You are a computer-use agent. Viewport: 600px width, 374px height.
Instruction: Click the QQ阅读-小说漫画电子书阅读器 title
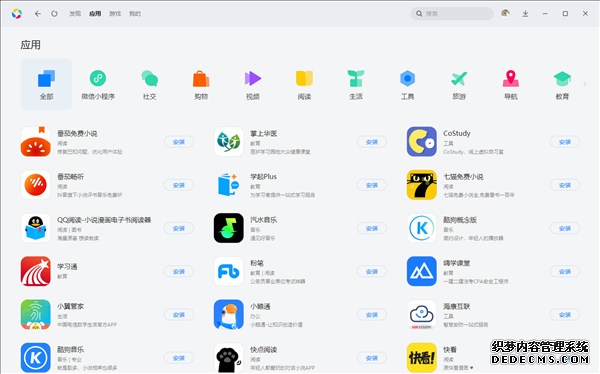click(x=104, y=220)
